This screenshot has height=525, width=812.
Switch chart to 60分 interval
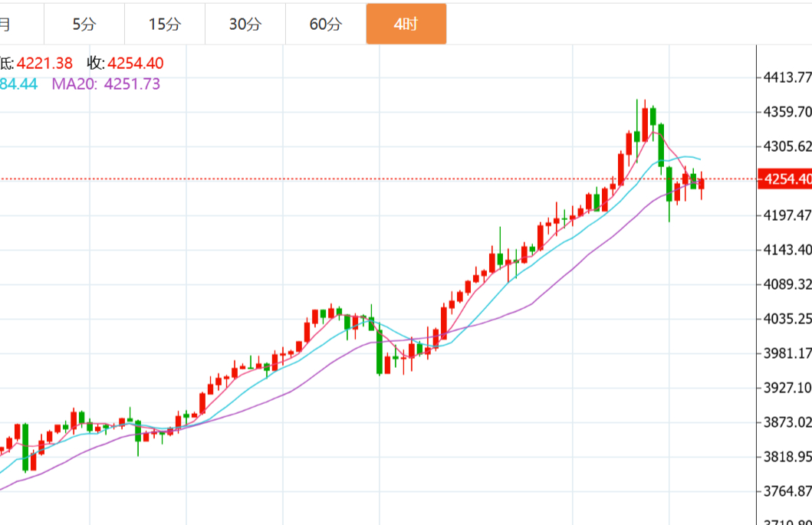(x=326, y=24)
